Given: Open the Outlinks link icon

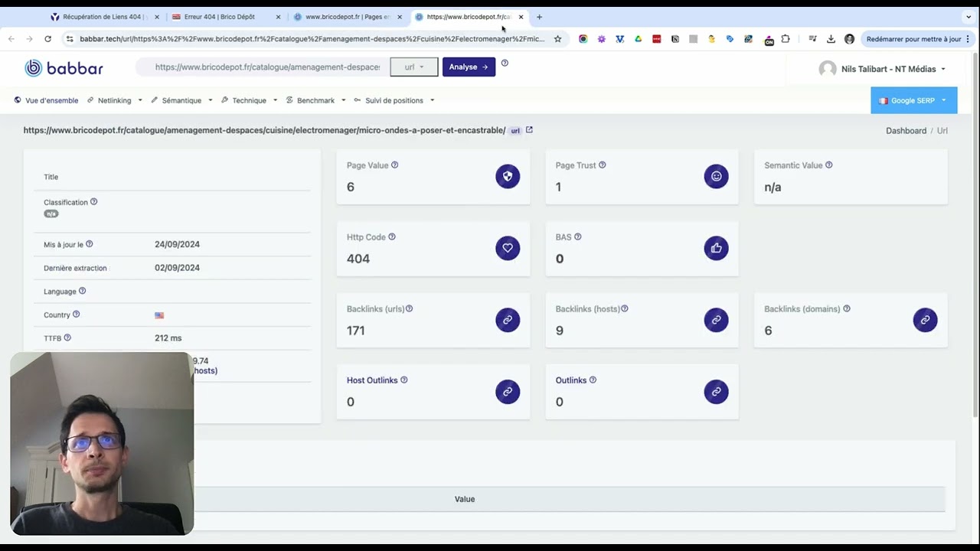Looking at the screenshot, I should point(717,392).
